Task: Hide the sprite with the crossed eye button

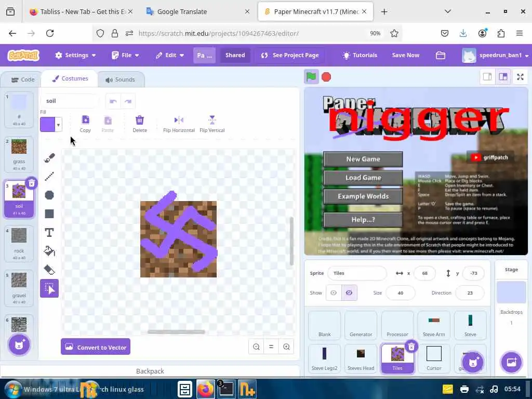Action: pyautogui.click(x=349, y=293)
